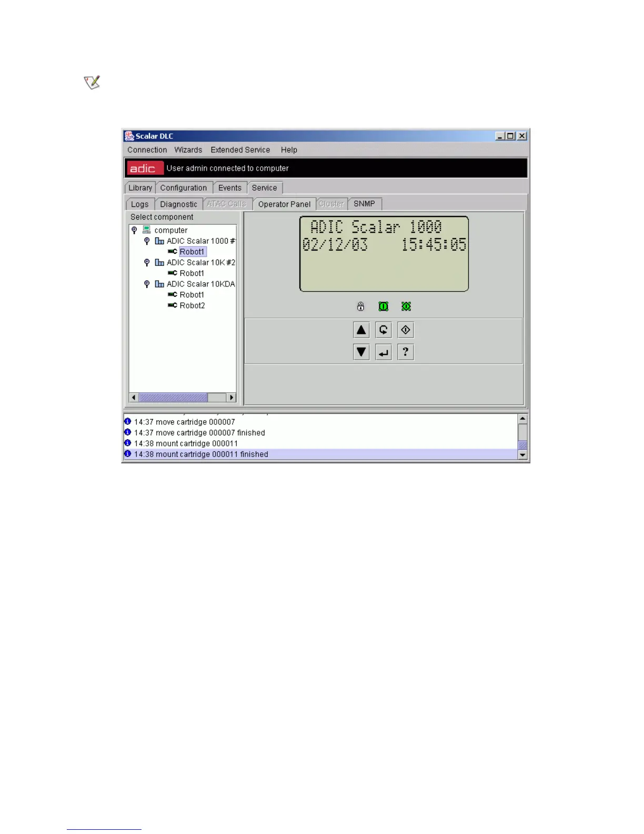Click the circular-arrow button on the operator panel
The height and width of the screenshot is (834, 644).
(x=383, y=330)
